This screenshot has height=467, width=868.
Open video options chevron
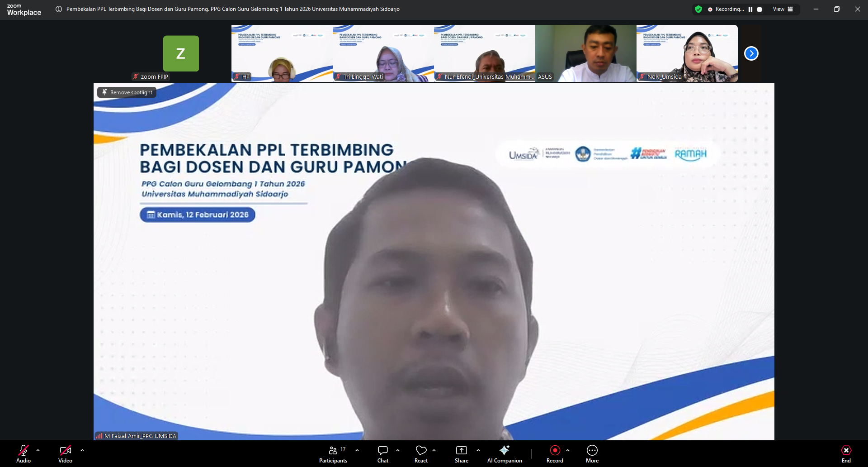82,450
